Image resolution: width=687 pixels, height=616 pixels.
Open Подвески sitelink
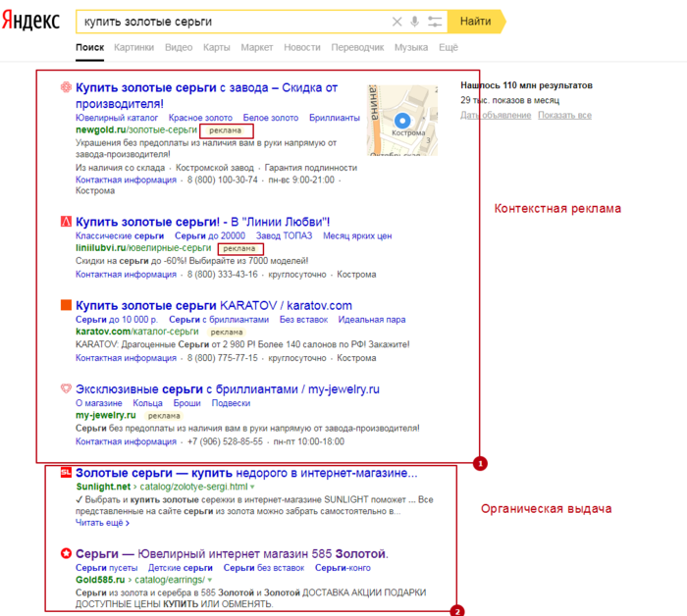231,403
